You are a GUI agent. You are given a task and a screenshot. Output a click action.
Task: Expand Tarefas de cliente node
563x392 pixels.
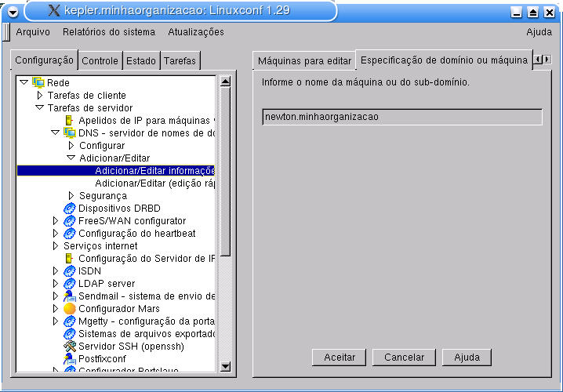click(40, 95)
